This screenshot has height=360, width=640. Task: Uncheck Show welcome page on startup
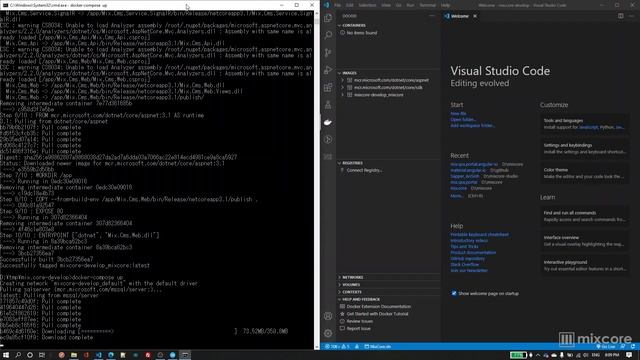click(x=454, y=293)
